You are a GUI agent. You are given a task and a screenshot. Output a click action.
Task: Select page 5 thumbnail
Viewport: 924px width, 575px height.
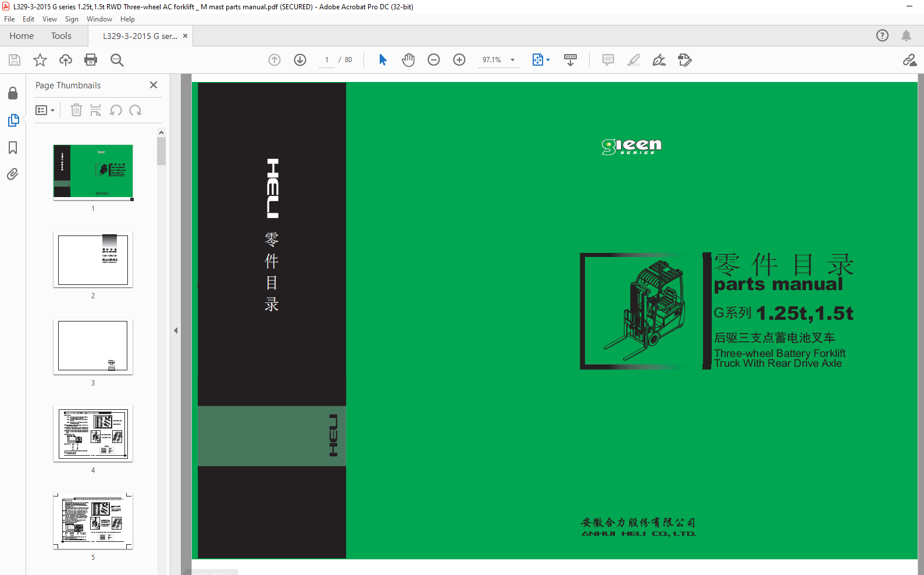(x=93, y=521)
